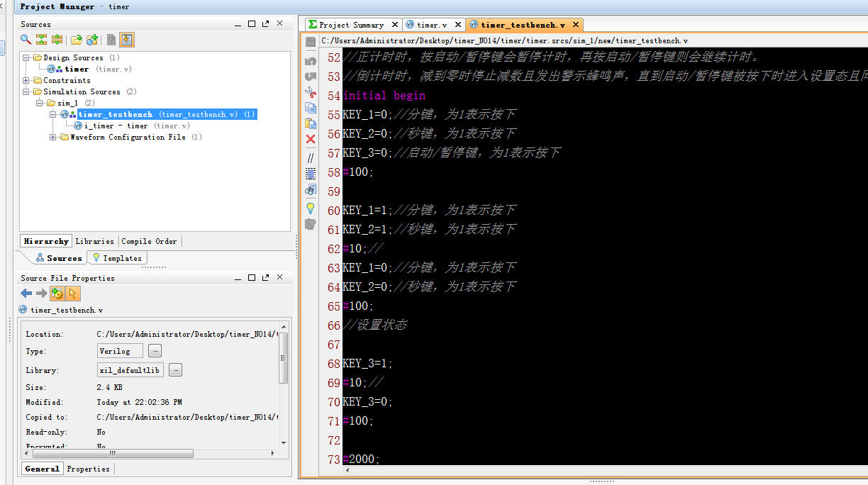The height and width of the screenshot is (485, 868).
Task: Toggle the gear icon in properties toolbar
Action: pyautogui.click(x=57, y=294)
